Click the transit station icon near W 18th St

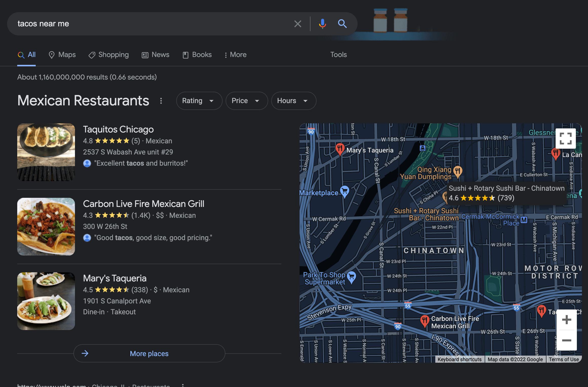tap(423, 148)
